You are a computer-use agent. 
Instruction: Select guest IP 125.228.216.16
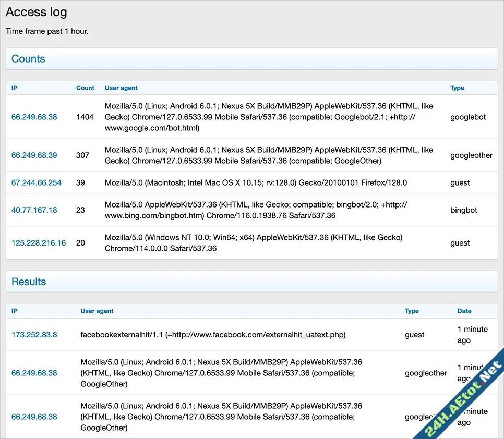click(39, 243)
